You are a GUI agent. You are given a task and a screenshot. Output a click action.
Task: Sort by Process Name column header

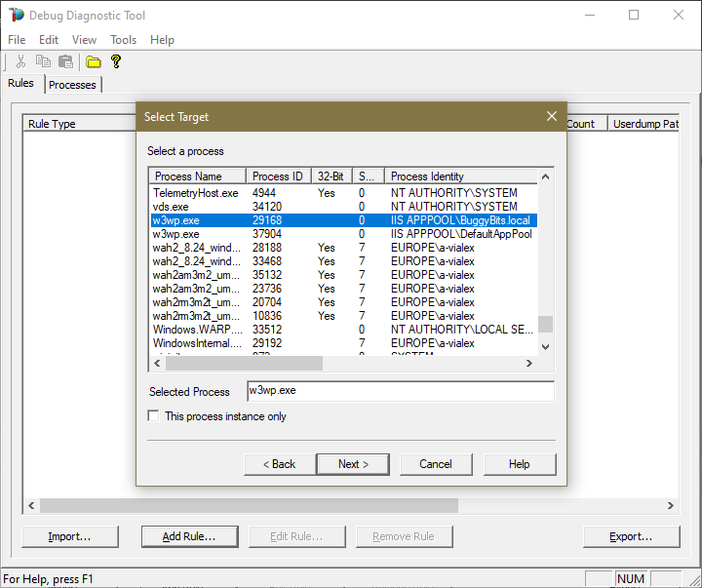(197, 176)
